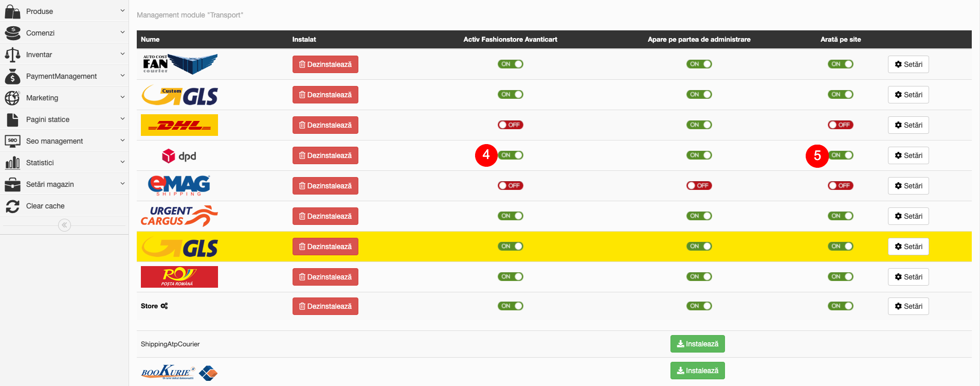Open Setări for eMAG Shipping
Viewport: 980px width, 386px height.
pyautogui.click(x=908, y=186)
